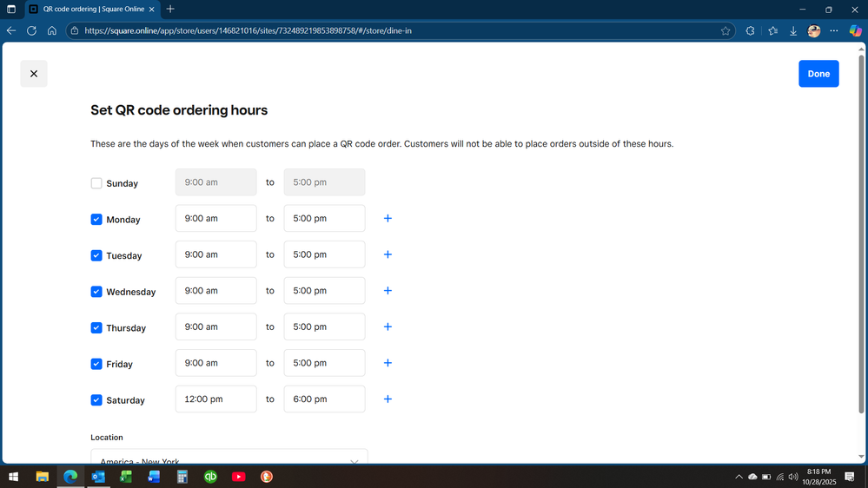Click the Friday end time 5:00 pm field
This screenshot has height=488, width=868.
tap(324, 363)
